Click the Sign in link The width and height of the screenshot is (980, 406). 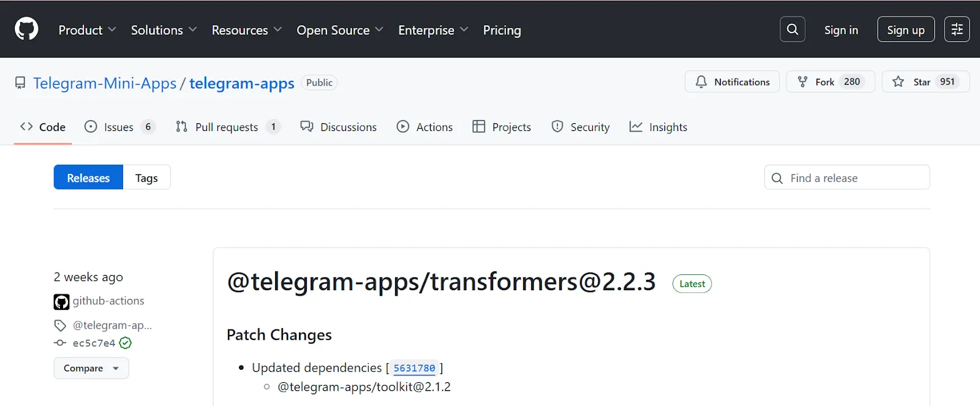coord(841,30)
